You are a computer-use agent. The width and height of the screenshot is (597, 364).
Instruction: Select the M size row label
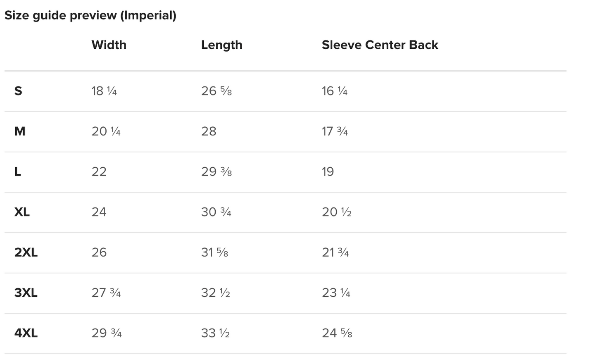pos(20,131)
